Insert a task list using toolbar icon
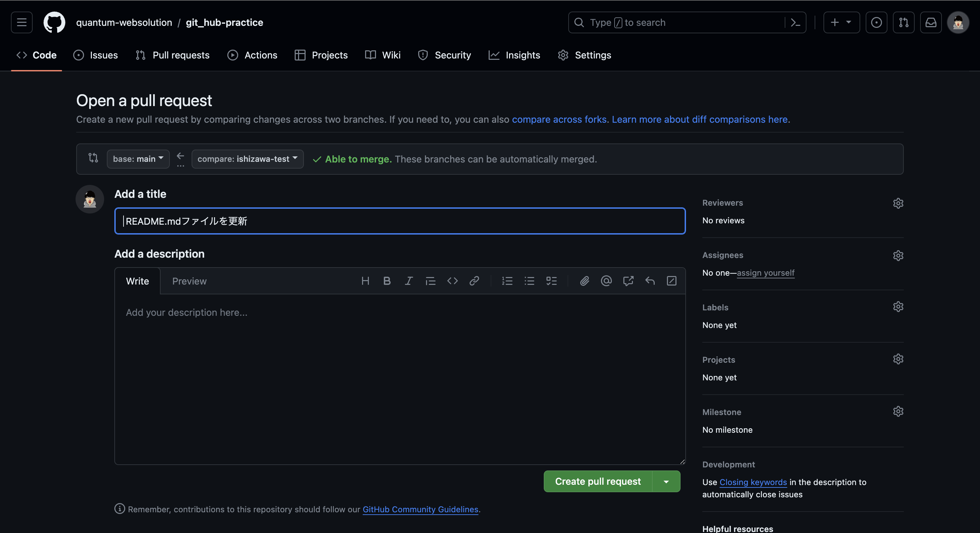 551,281
